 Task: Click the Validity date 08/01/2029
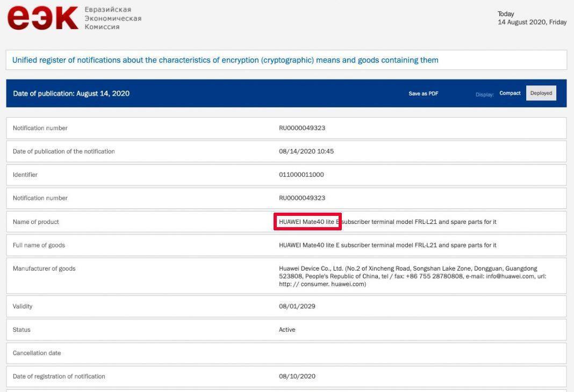tap(297, 306)
